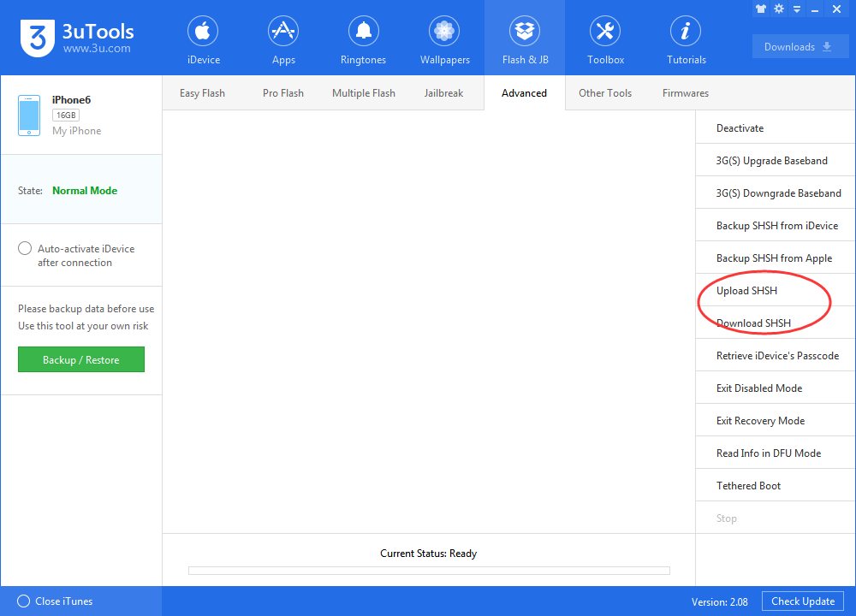Click the My iPhone device name
Image resolution: width=856 pixels, height=616 pixels.
click(77, 131)
